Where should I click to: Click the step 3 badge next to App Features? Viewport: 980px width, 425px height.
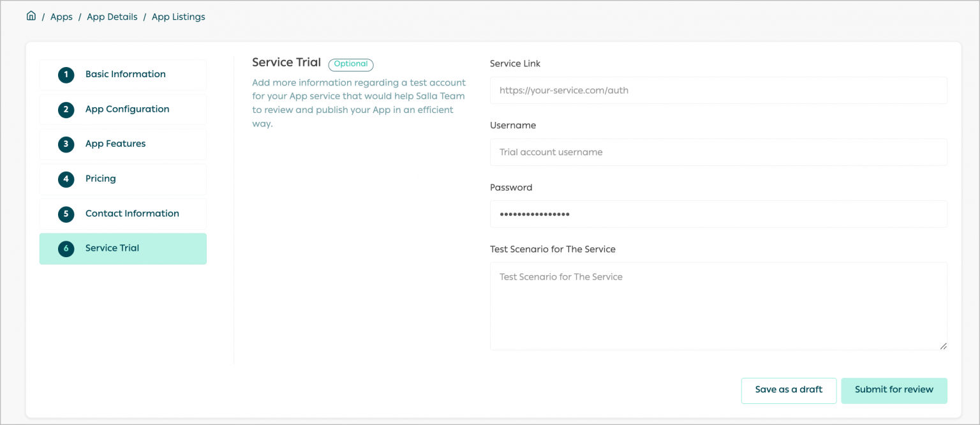click(x=66, y=144)
